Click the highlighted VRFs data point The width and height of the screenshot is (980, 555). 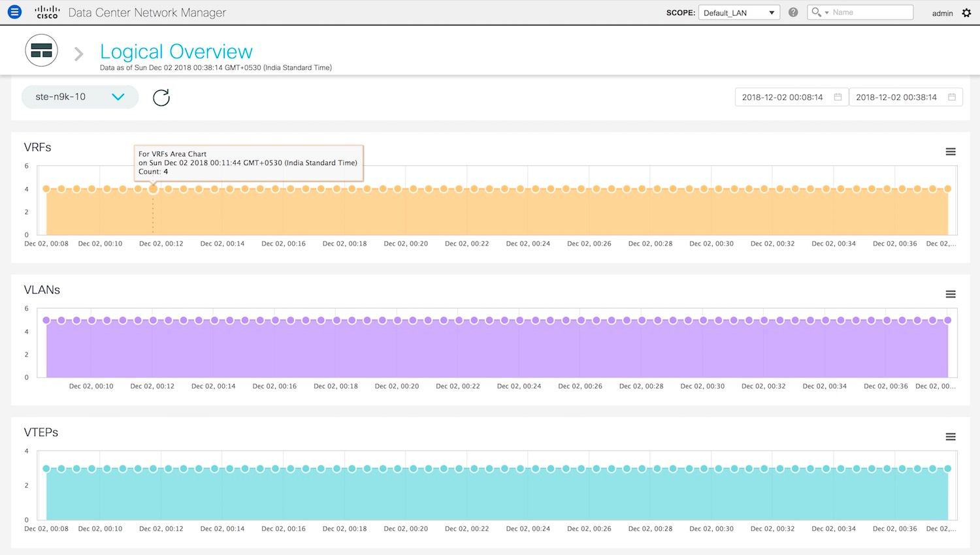pos(153,189)
